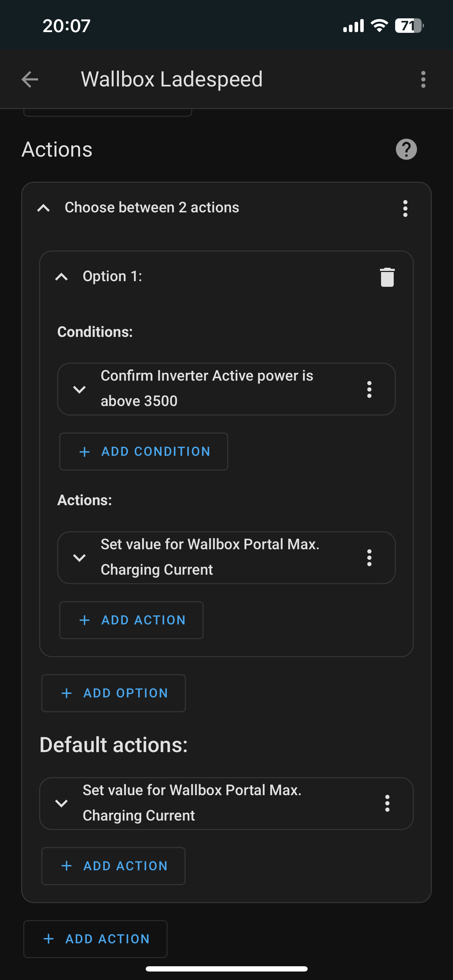Open menu for Choose between 2 actions

[405, 208]
